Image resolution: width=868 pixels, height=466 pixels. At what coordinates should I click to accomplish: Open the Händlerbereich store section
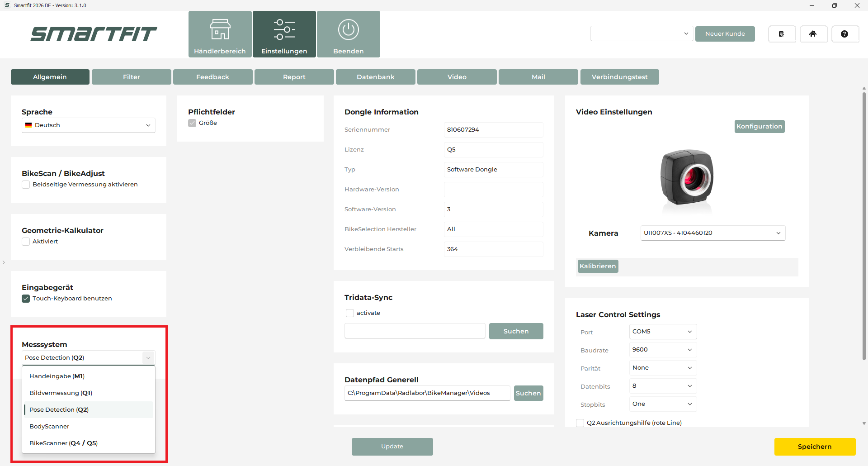[x=220, y=34]
